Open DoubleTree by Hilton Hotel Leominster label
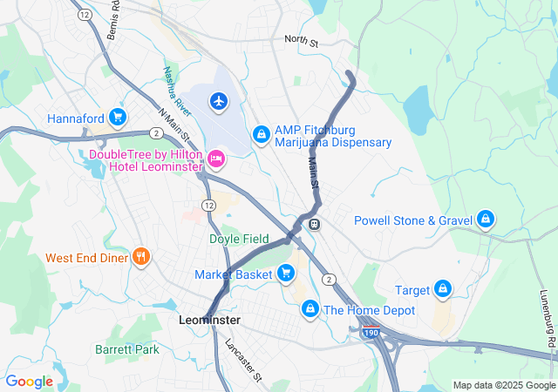 point(146,160)
